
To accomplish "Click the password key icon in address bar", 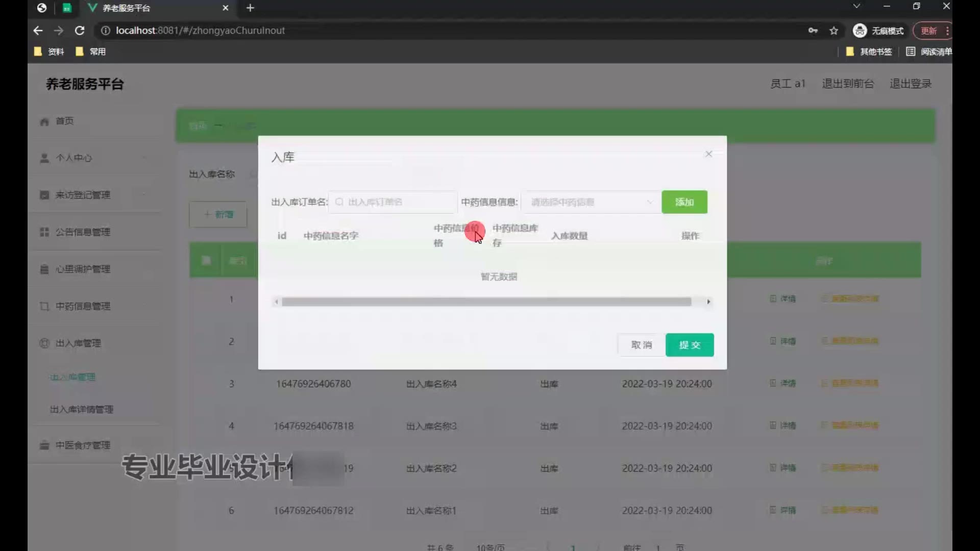I will coord(813,31).
